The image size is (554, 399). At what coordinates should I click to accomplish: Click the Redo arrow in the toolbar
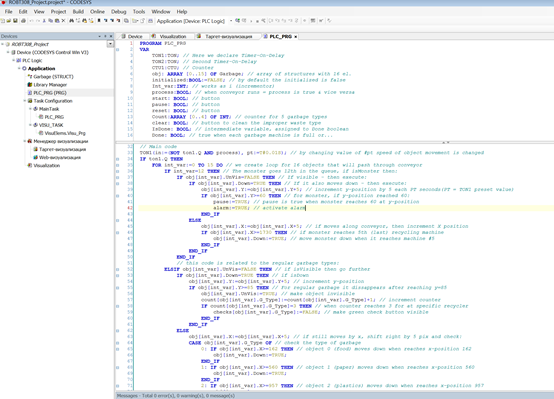tap(38, 21)
